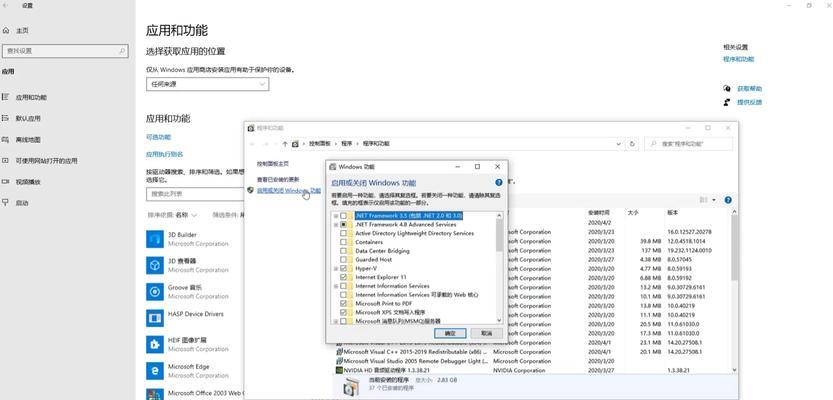Click the 获取帮助 icon

pyautogui.click(x=727, y=89)
